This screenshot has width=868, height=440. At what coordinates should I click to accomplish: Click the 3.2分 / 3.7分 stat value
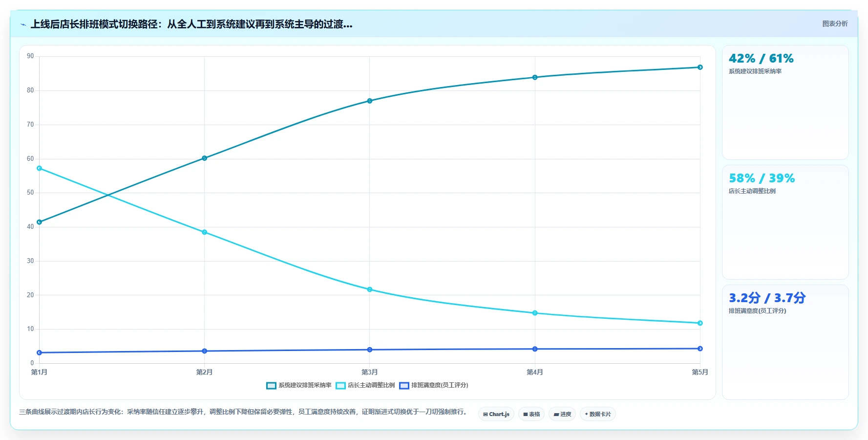[767, 298]
